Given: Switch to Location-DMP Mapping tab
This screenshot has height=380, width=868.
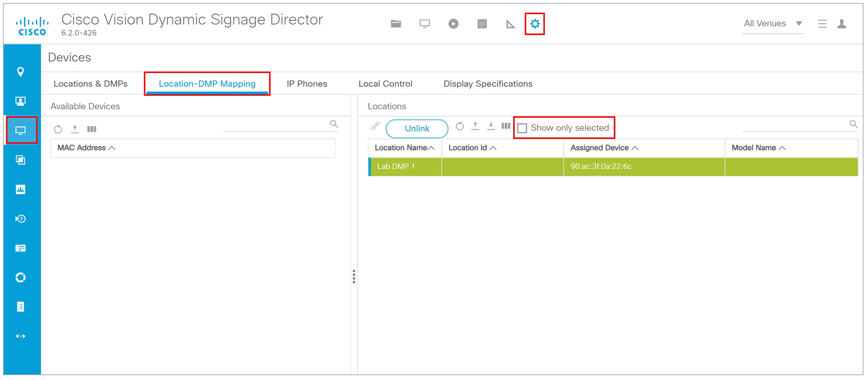Looking at the screenshot, I should click(x=207, y=84).
